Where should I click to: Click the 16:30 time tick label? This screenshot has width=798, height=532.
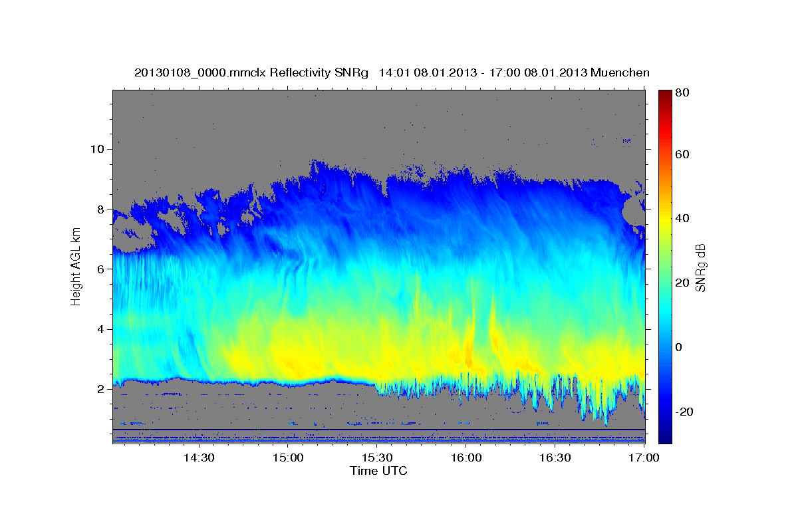pos(555,458)
